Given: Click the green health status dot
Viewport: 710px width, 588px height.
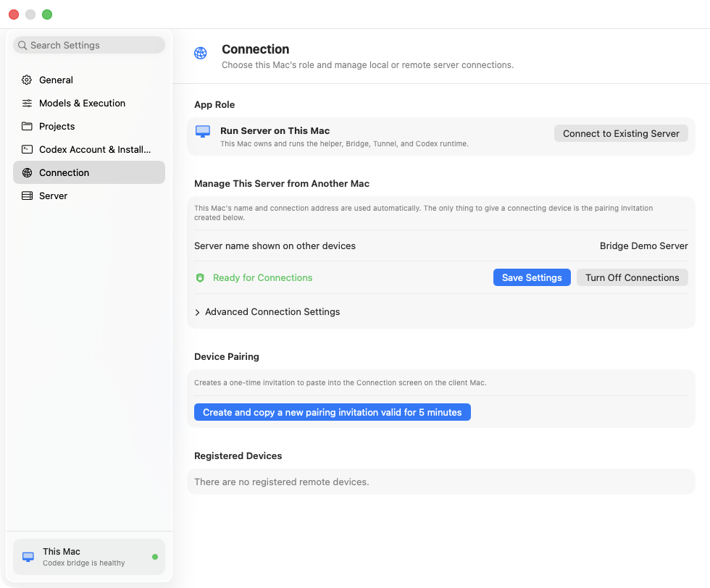Looking at the screenshot, I should [155, 557].
